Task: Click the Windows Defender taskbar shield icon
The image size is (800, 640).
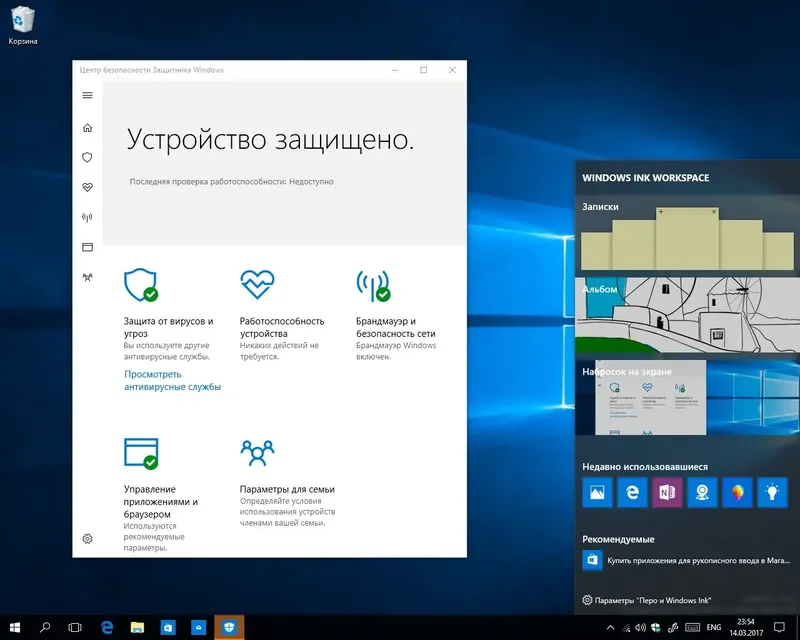Action: (231, 626)
